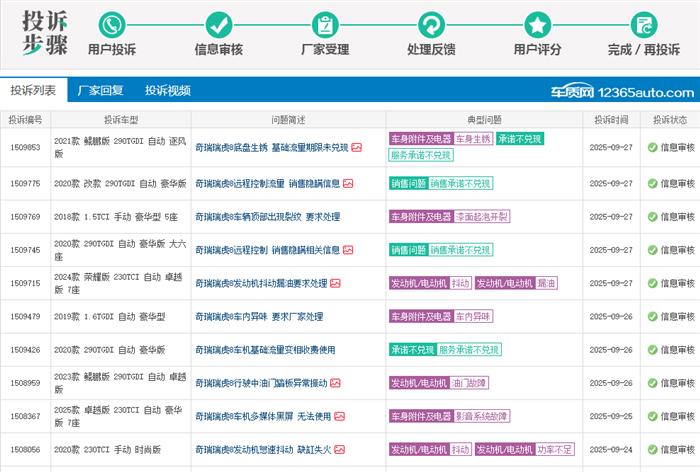
Task: Click the 漆面起泡开裂 problem tag
Action: tap(495, 217)
